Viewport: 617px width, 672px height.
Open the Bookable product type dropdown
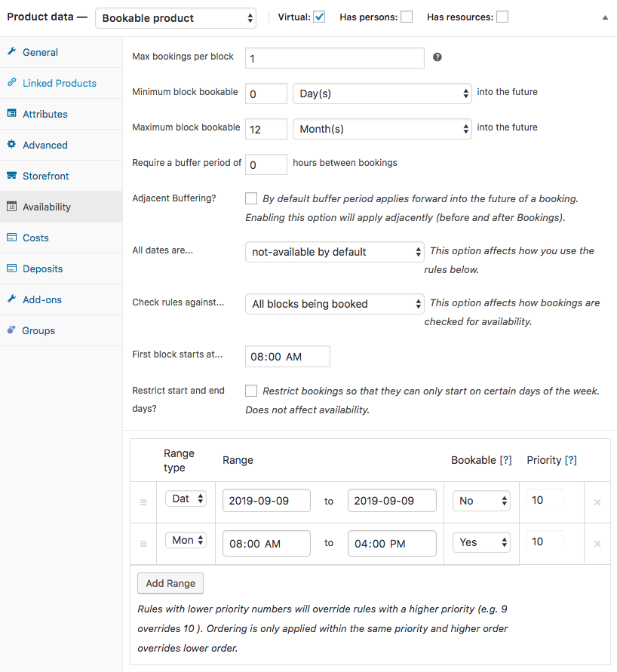click(x=176, y=18)
